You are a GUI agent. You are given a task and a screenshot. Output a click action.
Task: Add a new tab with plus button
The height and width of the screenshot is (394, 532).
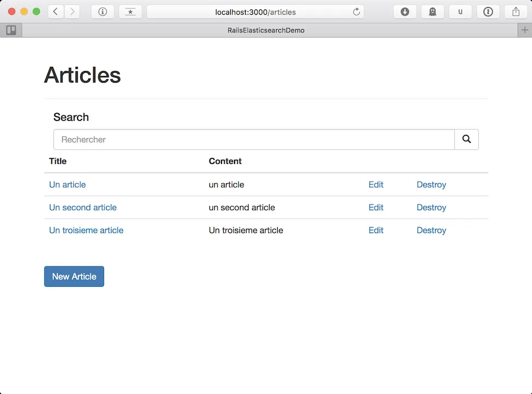524,30
